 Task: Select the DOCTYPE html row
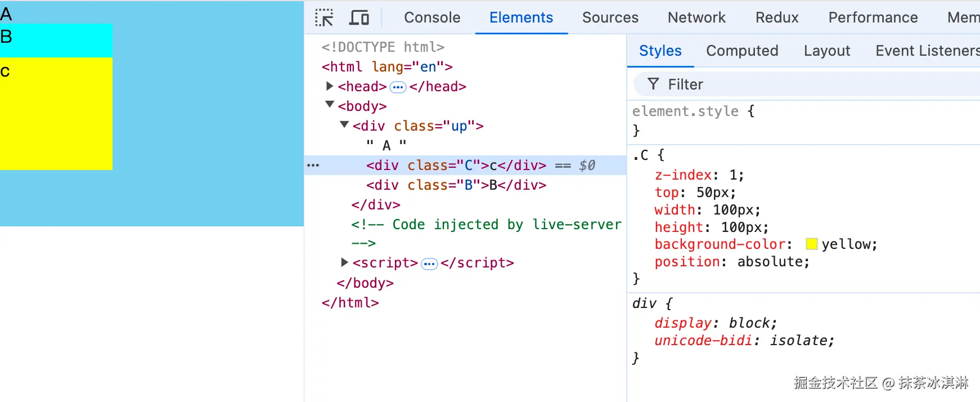[383, 47]
